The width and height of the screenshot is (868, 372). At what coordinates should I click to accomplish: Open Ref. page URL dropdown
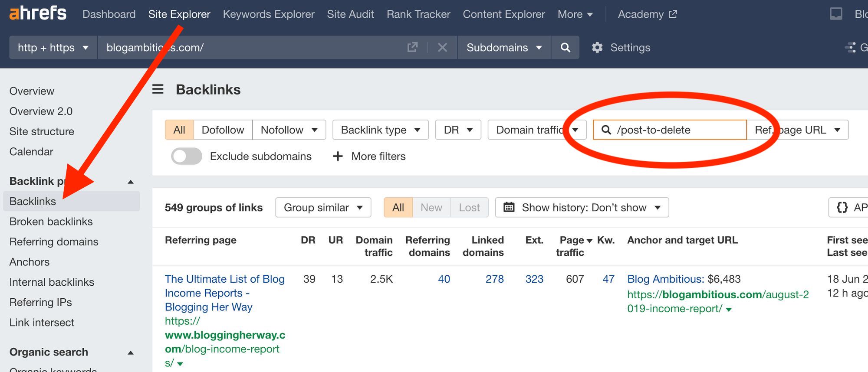(x=798, y=130)
